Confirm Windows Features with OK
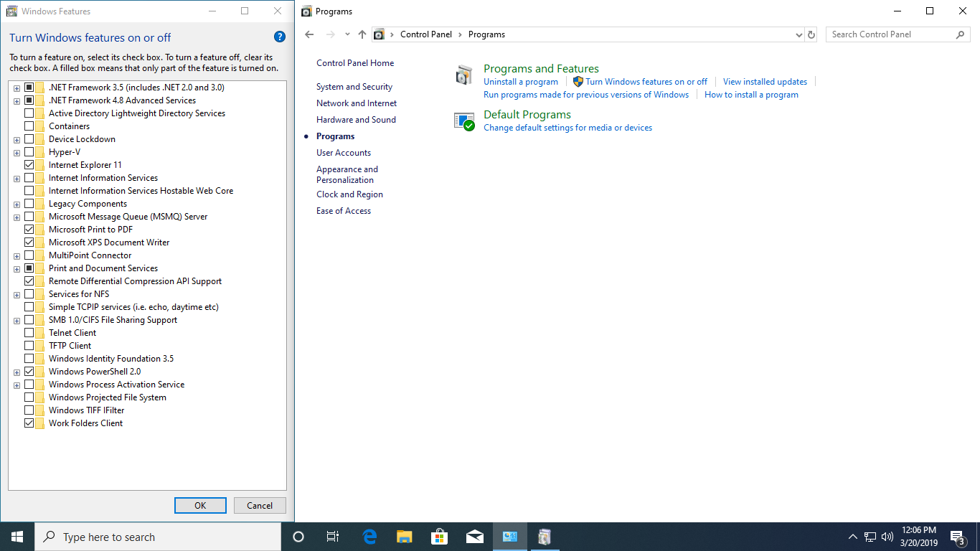The width and height of the screenshot is (980, 551). point(200,505)
